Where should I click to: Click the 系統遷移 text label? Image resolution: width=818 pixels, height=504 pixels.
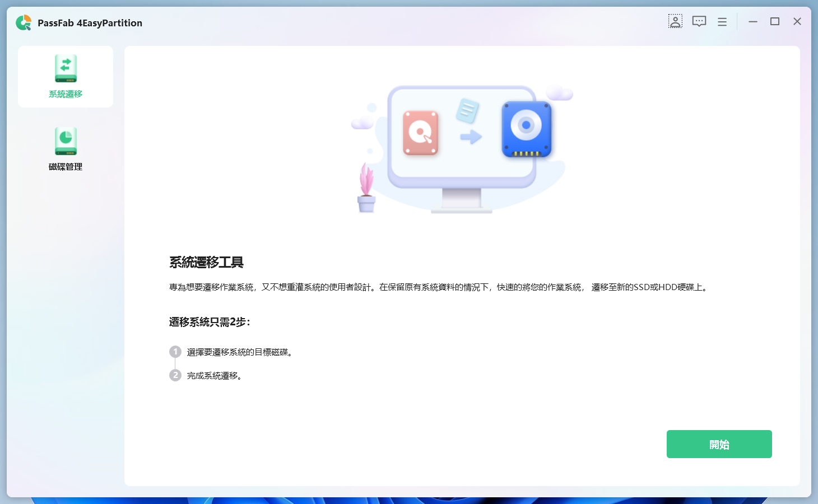click(x=66, y=94)
